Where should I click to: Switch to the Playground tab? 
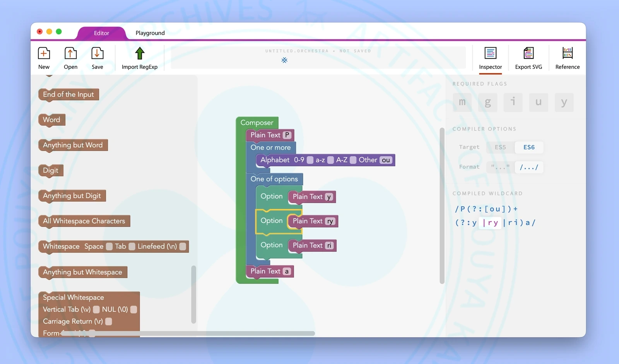tap(150, 33)
